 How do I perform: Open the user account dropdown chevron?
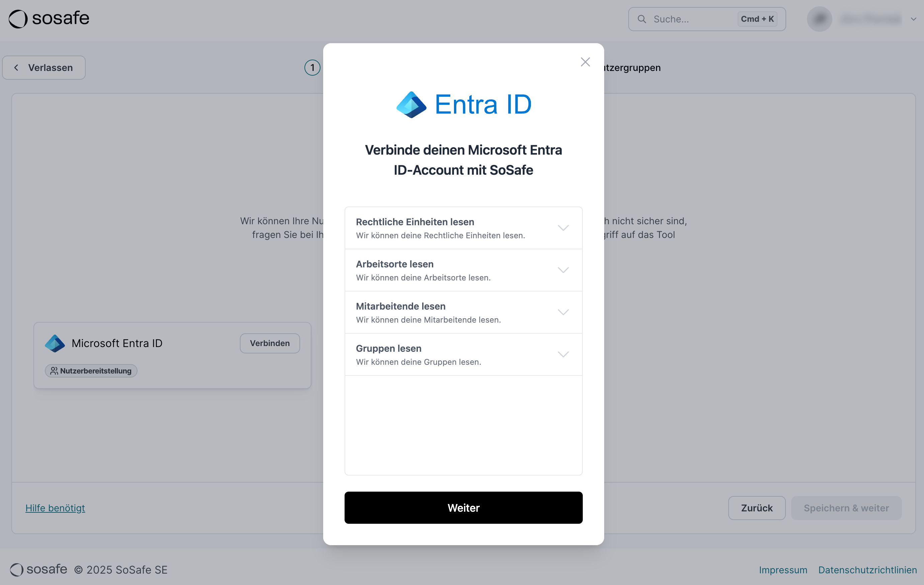(913, 19)
